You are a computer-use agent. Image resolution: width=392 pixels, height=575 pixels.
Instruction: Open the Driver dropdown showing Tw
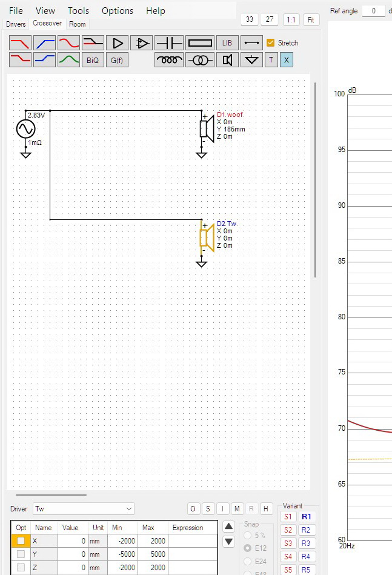tap(84, 508)
